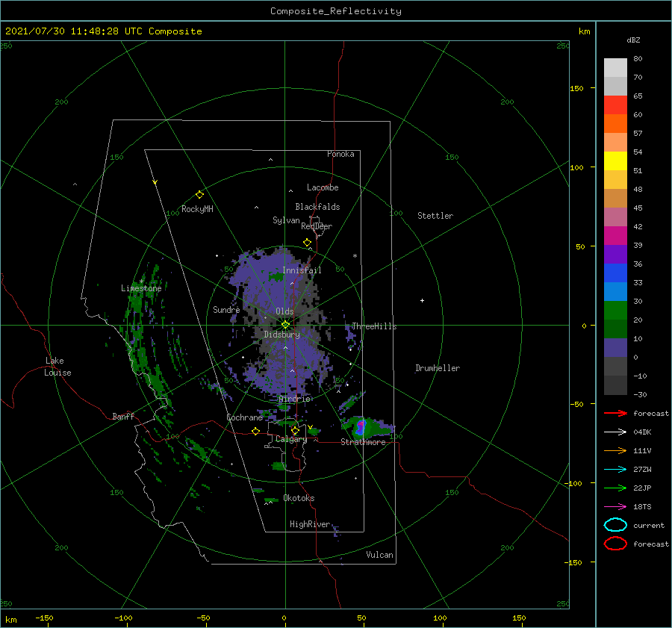This screenshot has width=672, height=628.
Task: Click the green 22JP arrow icon
Action: 615,488
